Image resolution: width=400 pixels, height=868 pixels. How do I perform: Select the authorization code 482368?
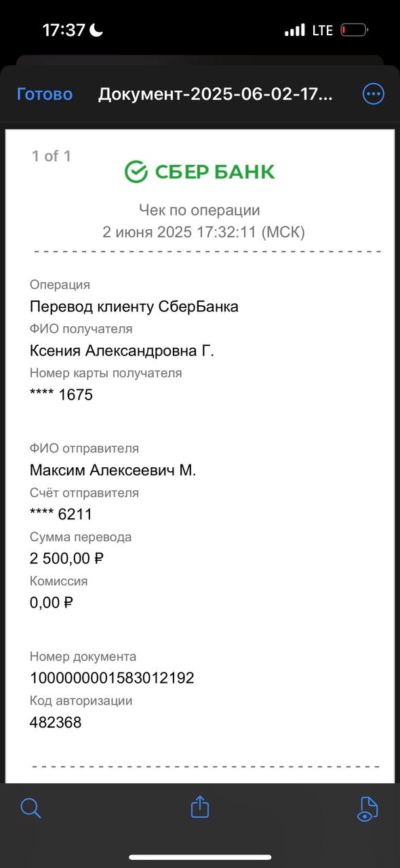coord(56,722)
